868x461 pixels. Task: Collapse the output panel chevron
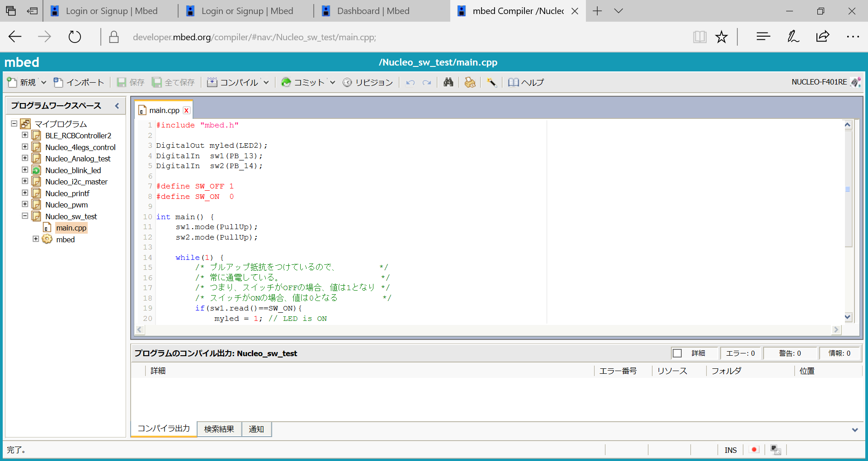click(x=854, y=430)
